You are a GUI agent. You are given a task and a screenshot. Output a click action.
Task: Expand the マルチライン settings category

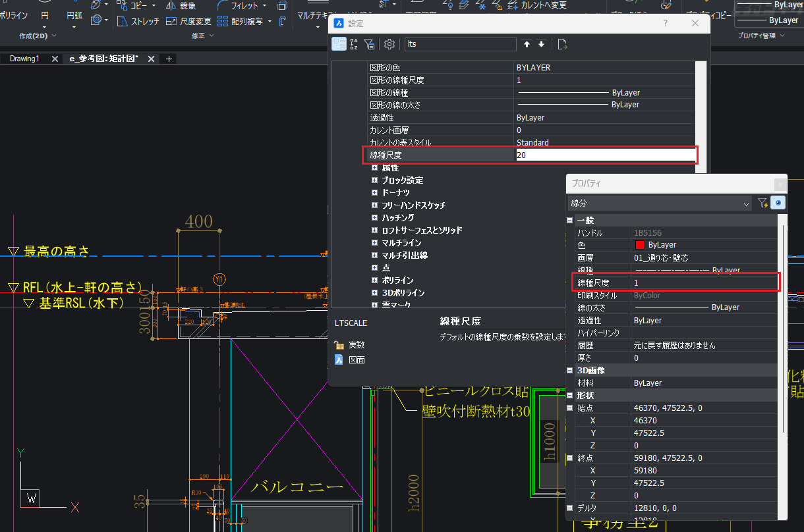(x=375, y=242)
